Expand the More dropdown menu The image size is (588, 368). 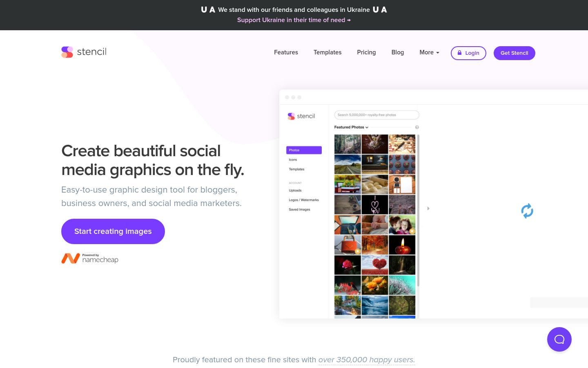(x=429, y=52)
